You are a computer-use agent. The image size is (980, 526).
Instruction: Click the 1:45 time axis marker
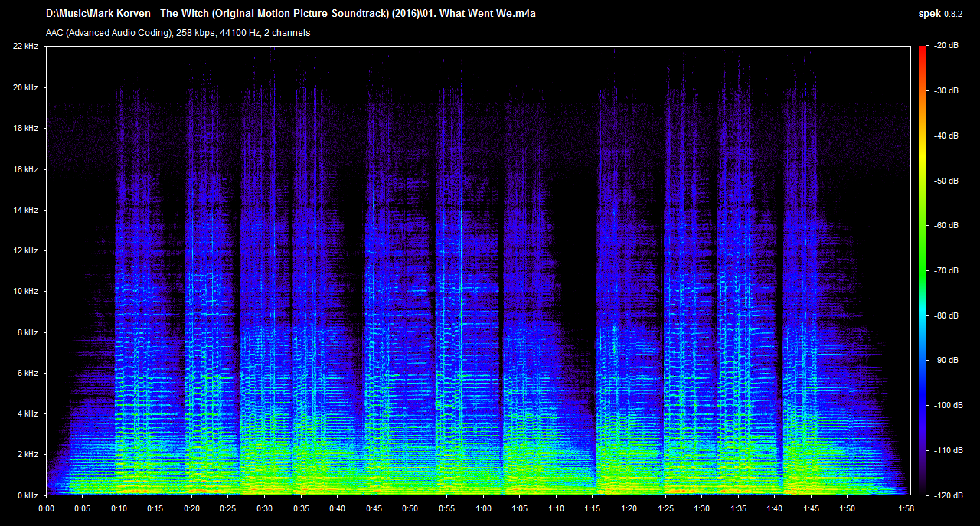(812, 508)
